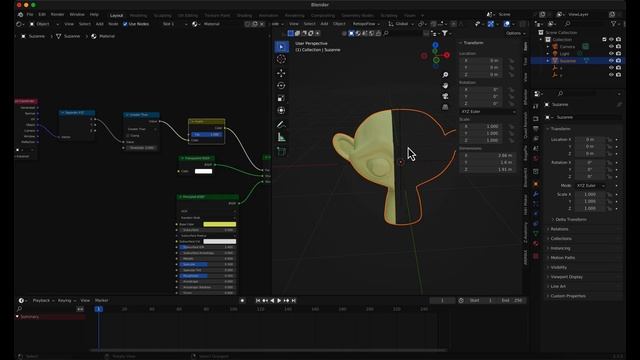The image size is (640, 360).
Task: Open the Options dropdown in viewport
Action: (x=515, y=33)
